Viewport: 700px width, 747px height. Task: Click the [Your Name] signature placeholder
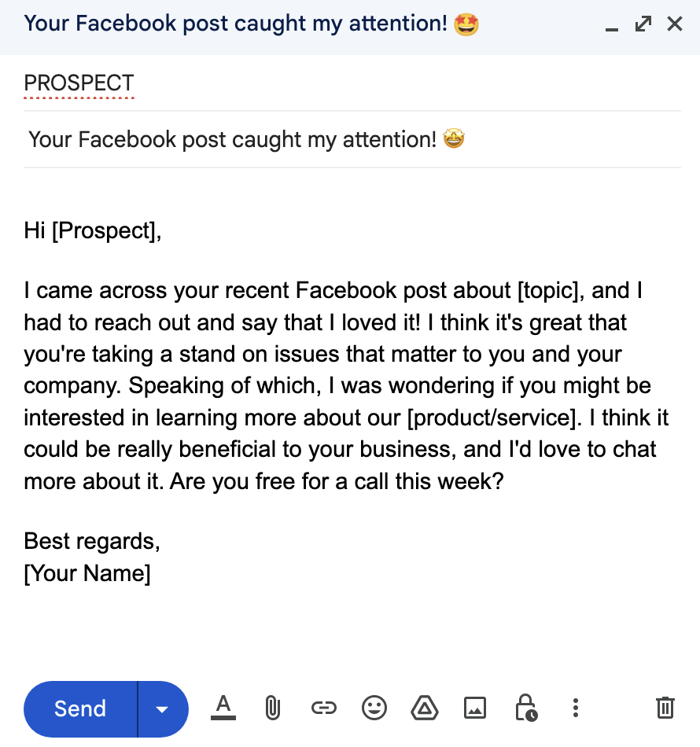87,573
